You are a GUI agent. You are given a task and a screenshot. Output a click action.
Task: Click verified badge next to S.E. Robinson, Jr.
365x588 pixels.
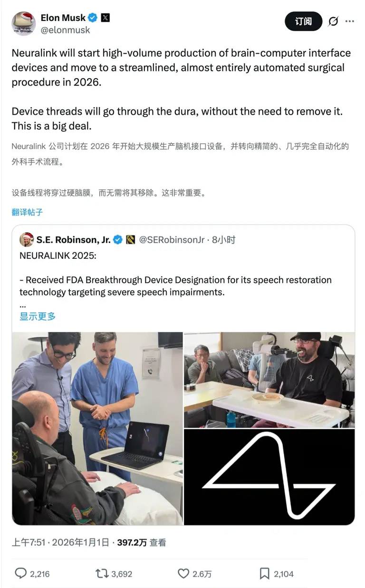point(118,240)
